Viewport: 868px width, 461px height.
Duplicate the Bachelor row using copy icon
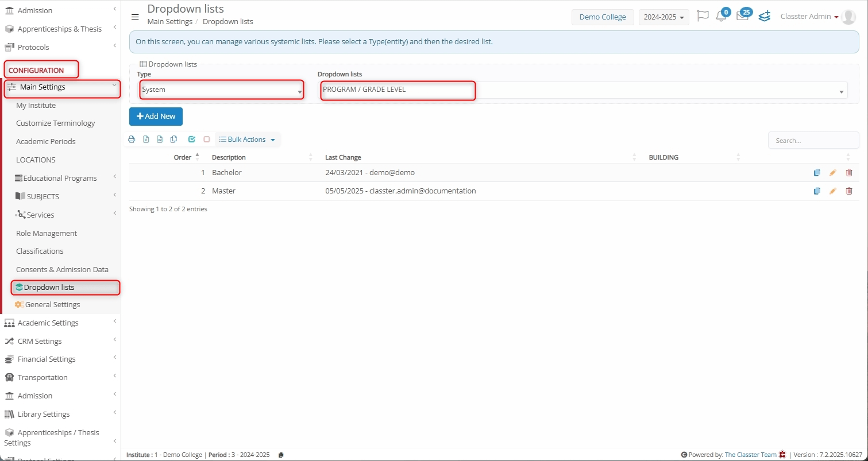(817, 173)
